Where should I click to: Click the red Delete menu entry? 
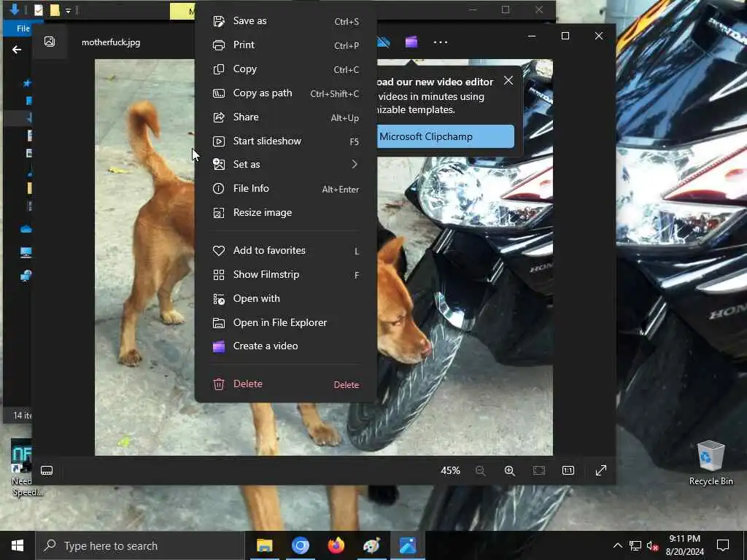click(x=286, y=384)
